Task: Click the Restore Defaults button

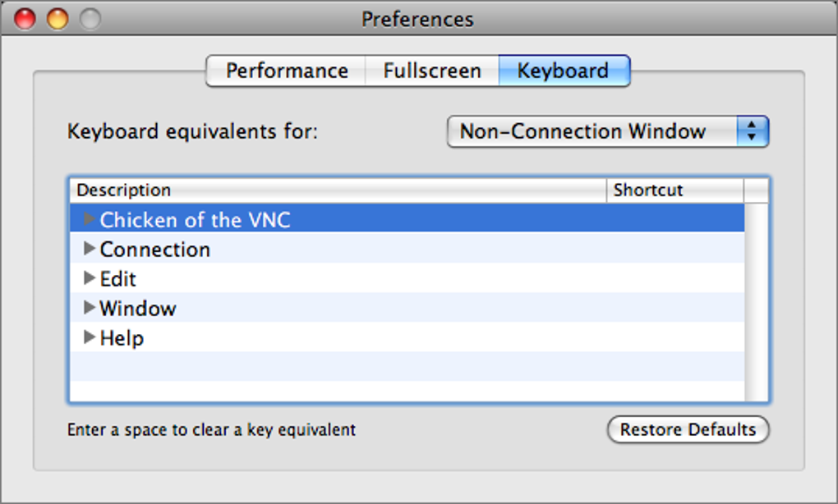Action: [x=688, y=429]
